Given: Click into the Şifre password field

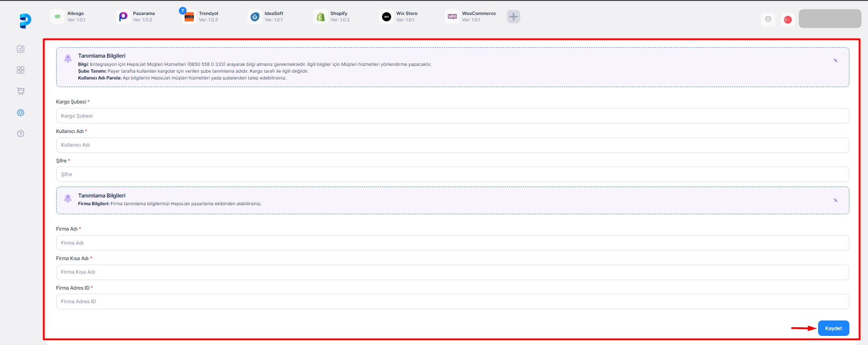Looking at the screenshot, I should tap(452, 174).
